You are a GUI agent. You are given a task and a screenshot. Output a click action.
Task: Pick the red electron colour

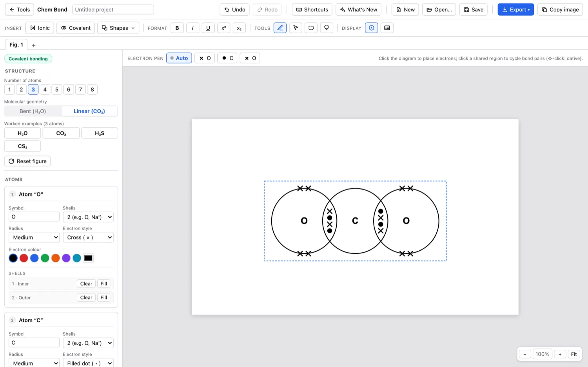[24, 258]
